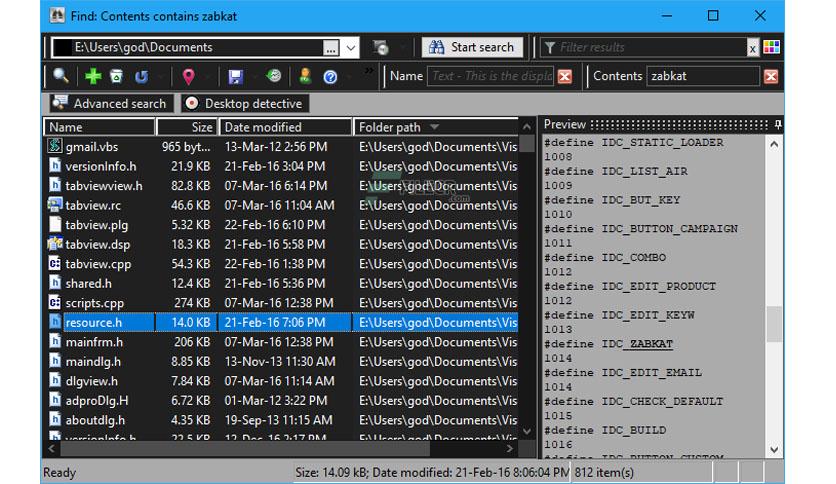Click Folder path column sort arrow
The image size is (836, 484).
pyautogui.click(x=434, y=127)
